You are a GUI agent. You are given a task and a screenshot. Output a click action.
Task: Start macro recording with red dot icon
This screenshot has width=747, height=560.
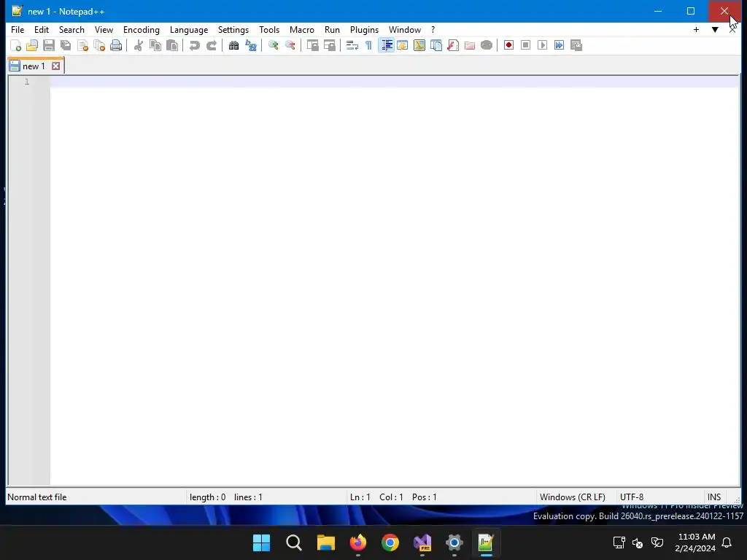508,45
